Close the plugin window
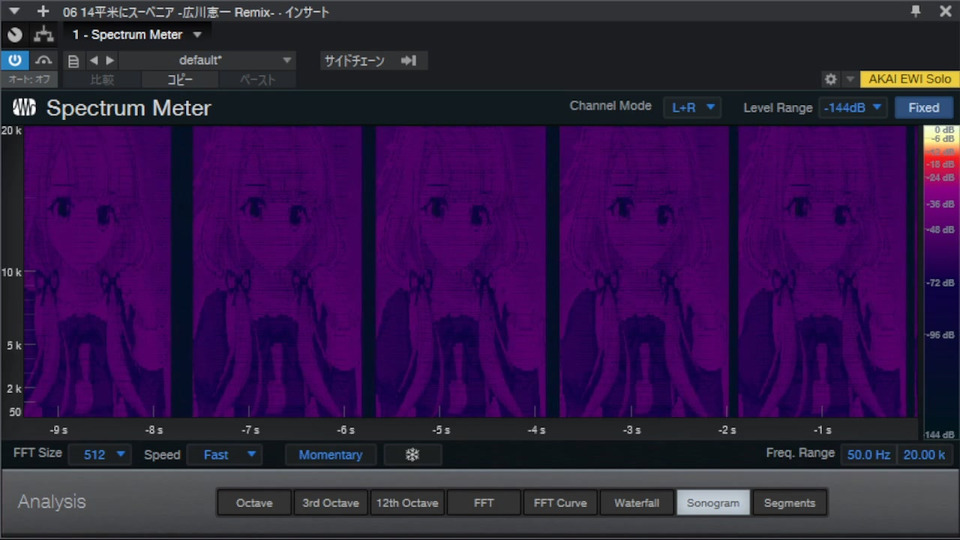Image resolution: width=960 pixels, height=540 pixels. tap(945, 11)
